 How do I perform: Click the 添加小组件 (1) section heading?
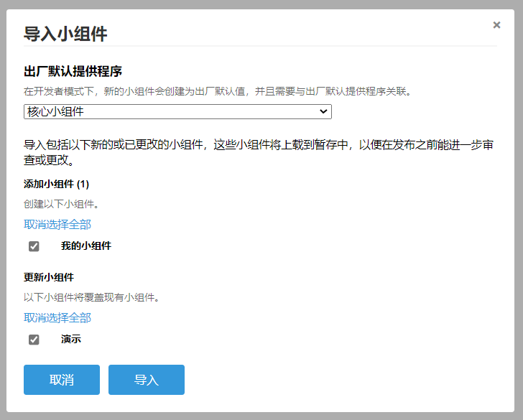(56, 185)
